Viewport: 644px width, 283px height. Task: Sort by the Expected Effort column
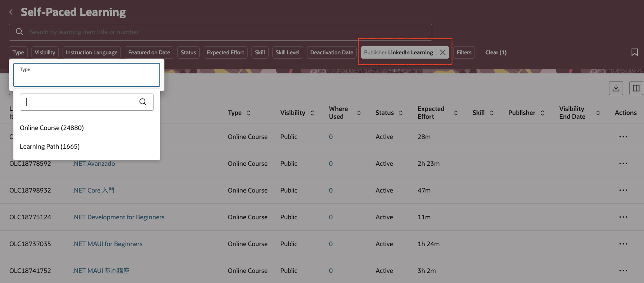pos(456,113)
